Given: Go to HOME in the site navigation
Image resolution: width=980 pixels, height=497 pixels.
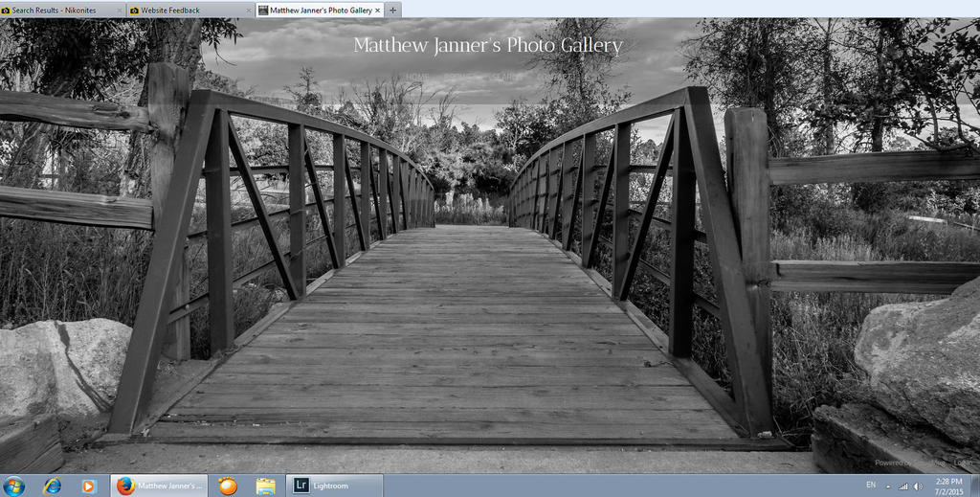Looking at the screenshot, I should click(x=418, y=77).
